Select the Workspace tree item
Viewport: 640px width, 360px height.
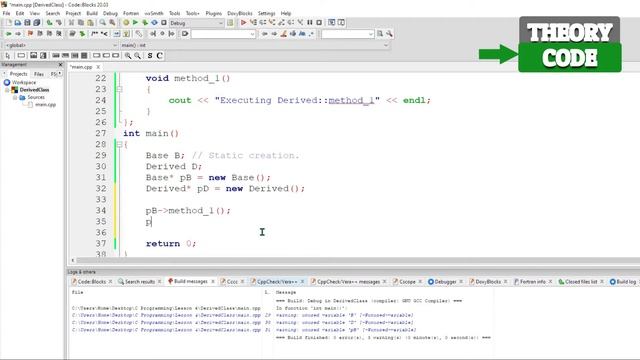[24, 82]
